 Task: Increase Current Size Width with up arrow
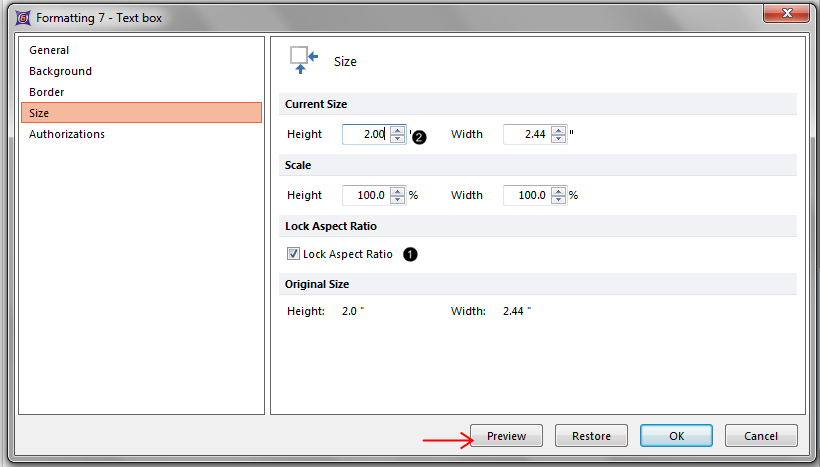[558, 129]
